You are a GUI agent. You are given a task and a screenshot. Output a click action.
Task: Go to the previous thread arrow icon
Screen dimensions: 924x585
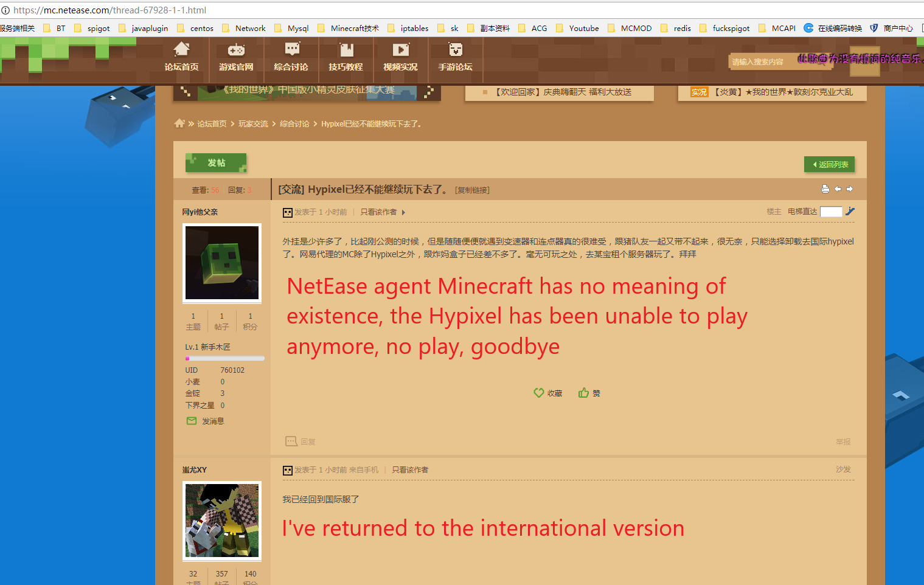[x=838, y=189]
